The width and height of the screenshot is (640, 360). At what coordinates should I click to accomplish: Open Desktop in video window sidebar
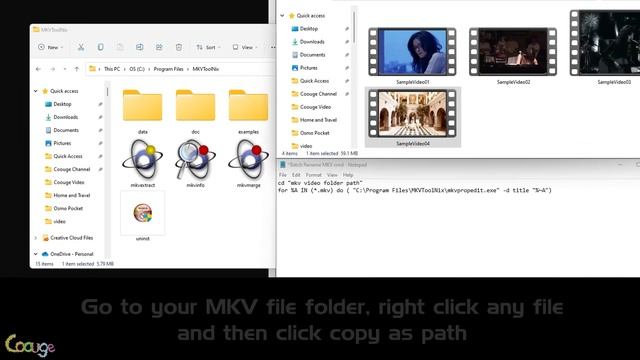309,29
